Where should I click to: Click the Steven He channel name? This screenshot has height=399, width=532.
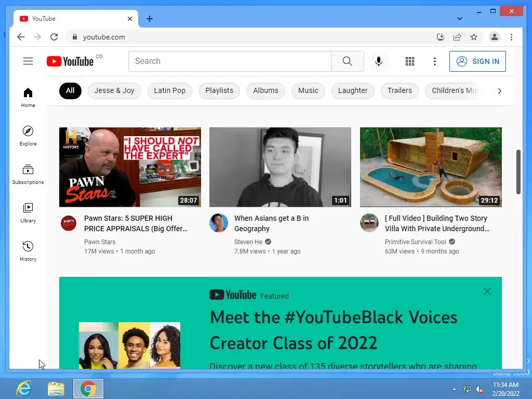coord(248,242)
